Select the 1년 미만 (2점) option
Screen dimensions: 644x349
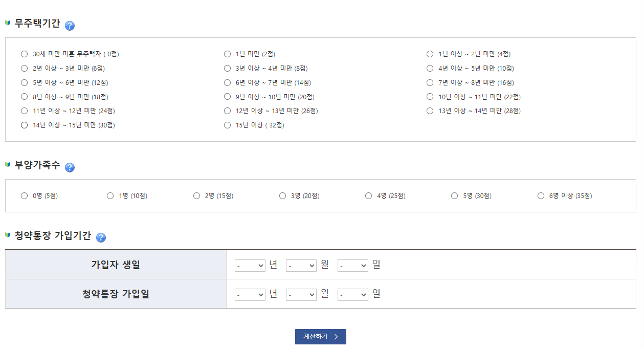click(x=227, y=53)
